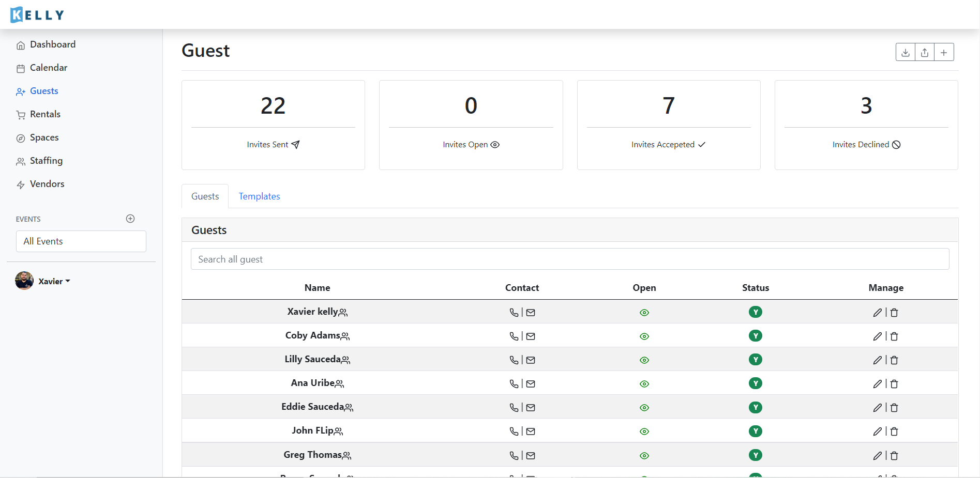Viewport: 980px width, 478px height.
Task: Click the upload/share icon button beside the Guest title
Action: [x=925, y=52]
